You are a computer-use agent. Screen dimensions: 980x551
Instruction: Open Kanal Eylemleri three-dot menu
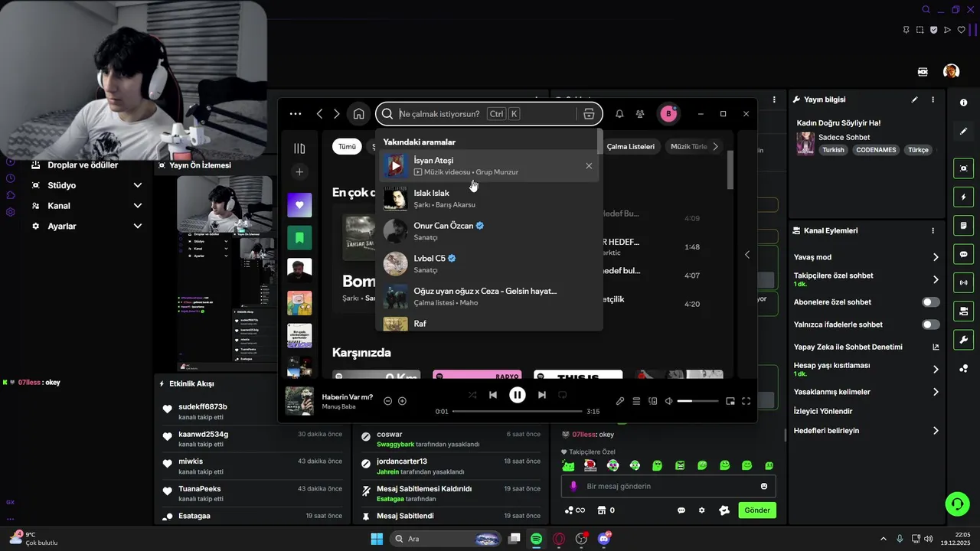pos(933,230)
